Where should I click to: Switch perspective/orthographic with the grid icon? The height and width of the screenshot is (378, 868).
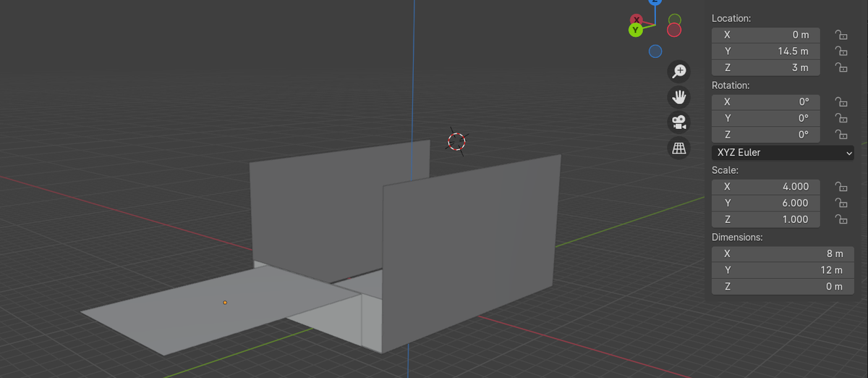click(x=678, y=148)
